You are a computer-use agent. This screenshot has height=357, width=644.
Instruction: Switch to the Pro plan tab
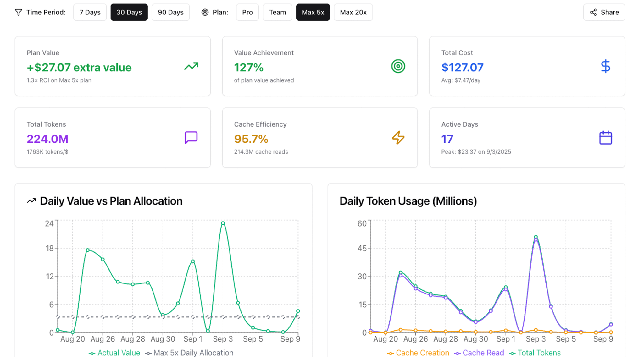247,12
